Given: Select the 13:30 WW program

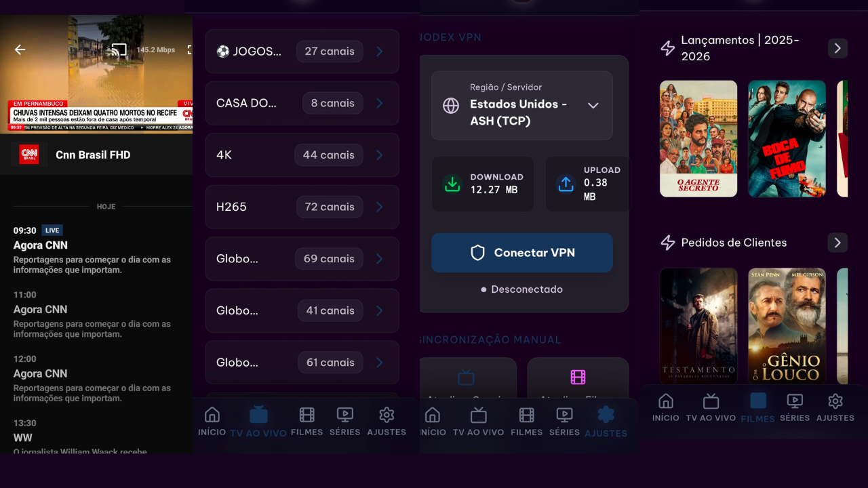Looking at the screenshot, I should click(95, 436).
